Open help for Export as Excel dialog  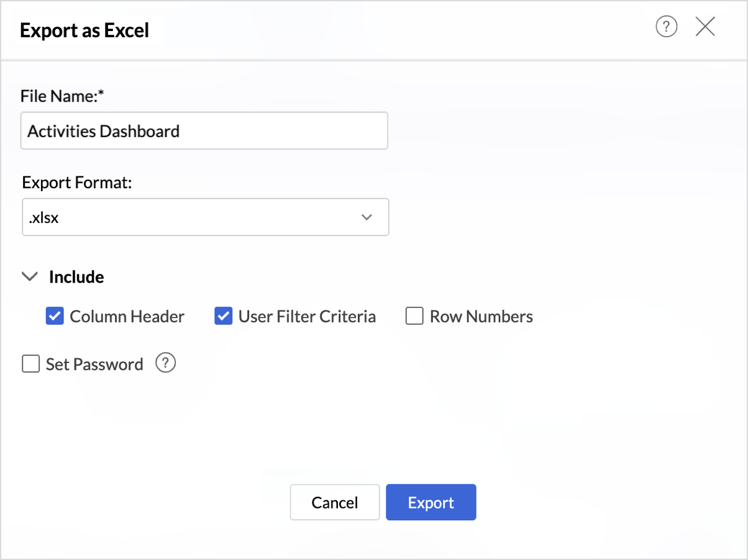click(666, 27)
